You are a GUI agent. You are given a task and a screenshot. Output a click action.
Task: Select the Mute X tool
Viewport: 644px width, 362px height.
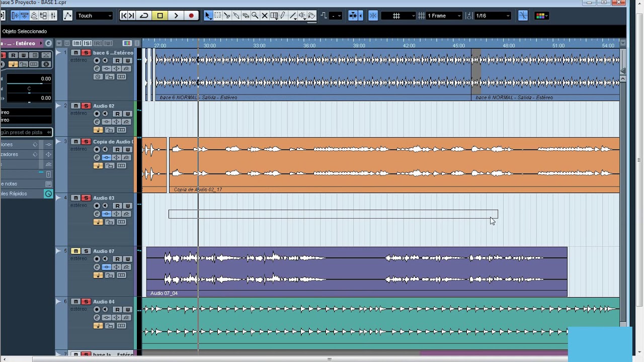click(x=265, y=16)
